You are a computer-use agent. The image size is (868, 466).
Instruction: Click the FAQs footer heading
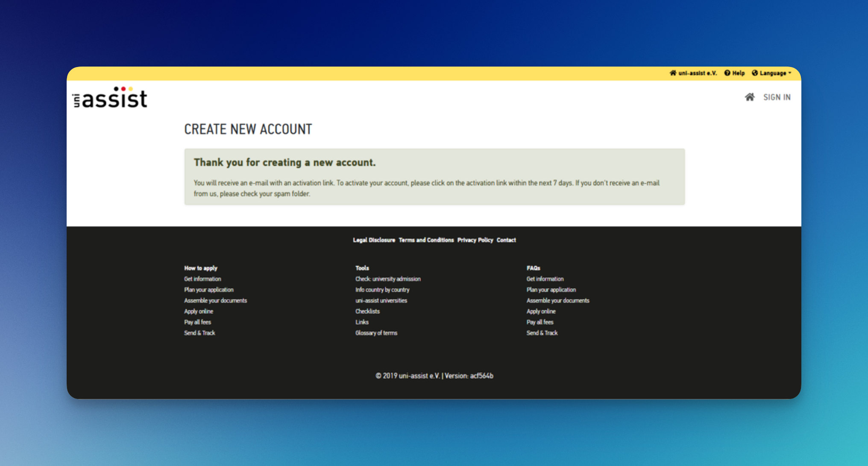(534, 268)
